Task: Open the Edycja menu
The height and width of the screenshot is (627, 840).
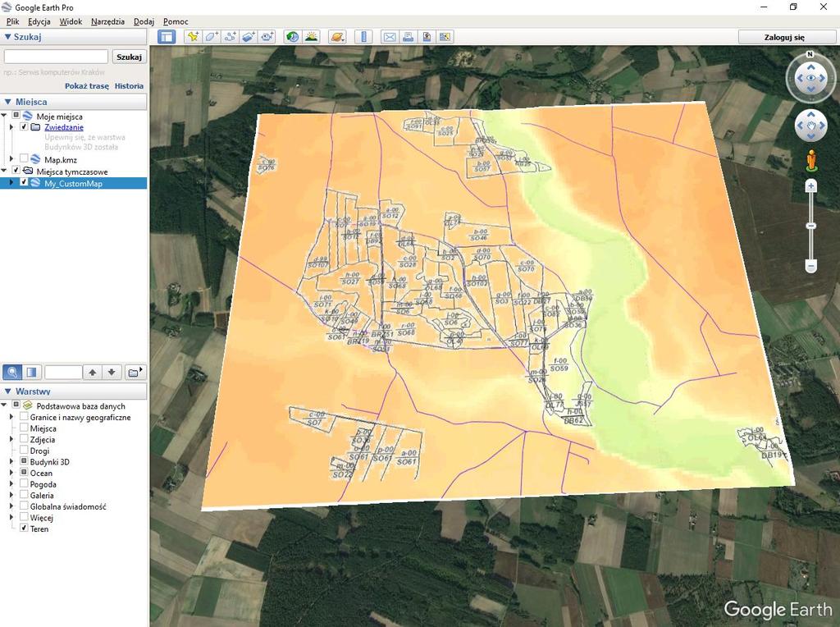Action: [x=39, y=21]
